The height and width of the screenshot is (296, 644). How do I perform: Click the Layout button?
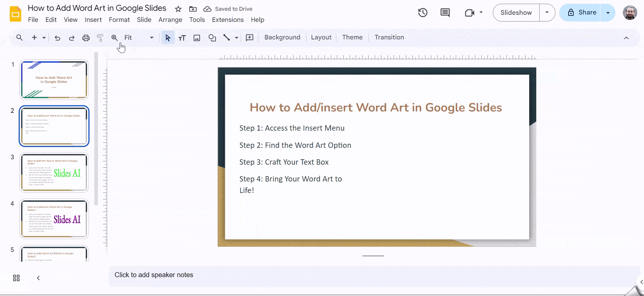pos(321,37)
